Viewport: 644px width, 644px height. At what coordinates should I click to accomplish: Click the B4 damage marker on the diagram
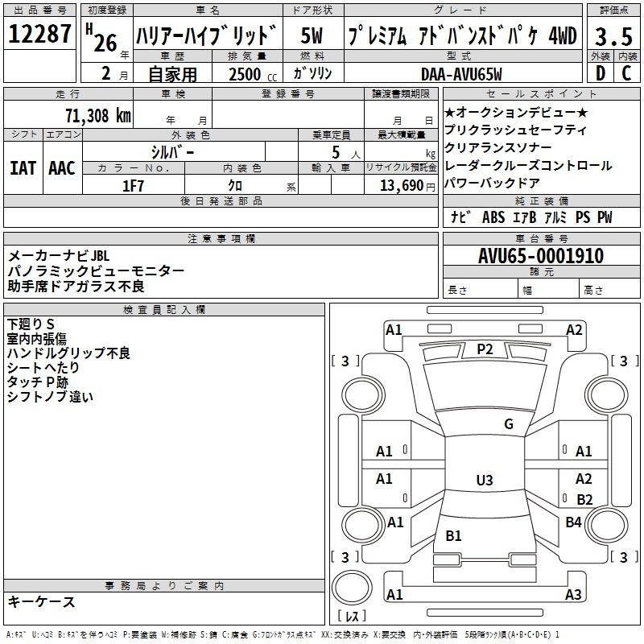pyautogui.click(x=573, y=522)
